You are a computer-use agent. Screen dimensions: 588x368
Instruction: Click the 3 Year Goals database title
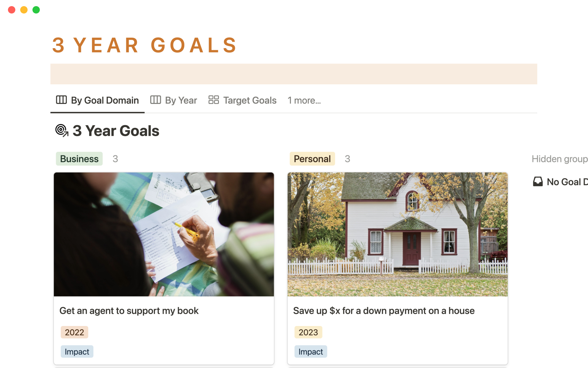tap(116, 131)
